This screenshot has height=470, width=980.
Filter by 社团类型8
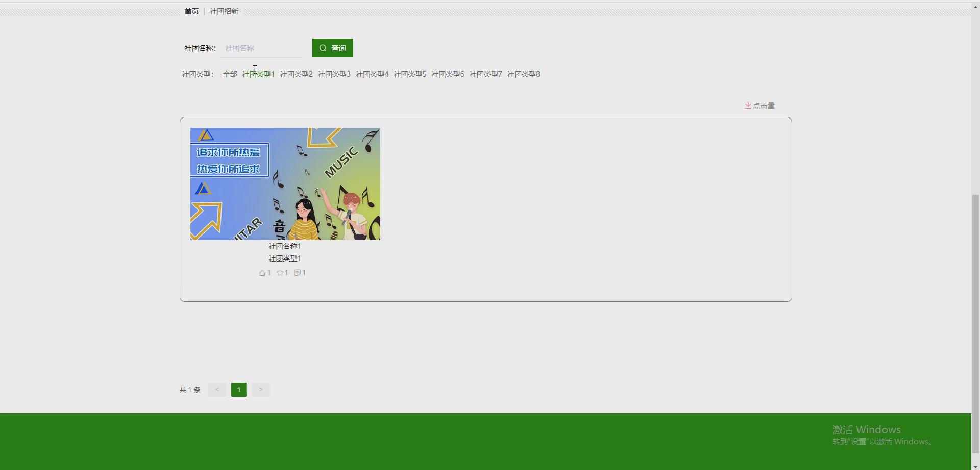[x=524, y=74]
